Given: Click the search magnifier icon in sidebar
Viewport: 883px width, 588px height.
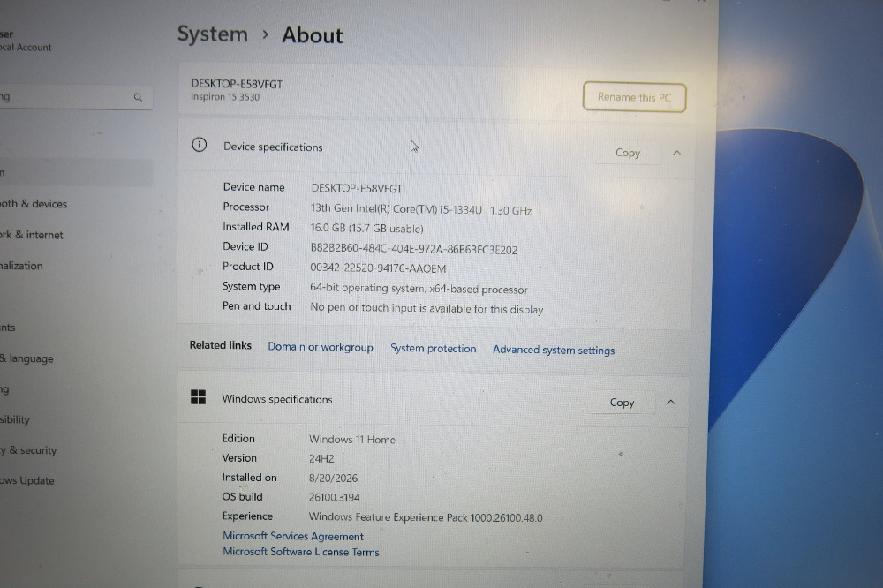Looking at the screenshot, I should (138, 97).
